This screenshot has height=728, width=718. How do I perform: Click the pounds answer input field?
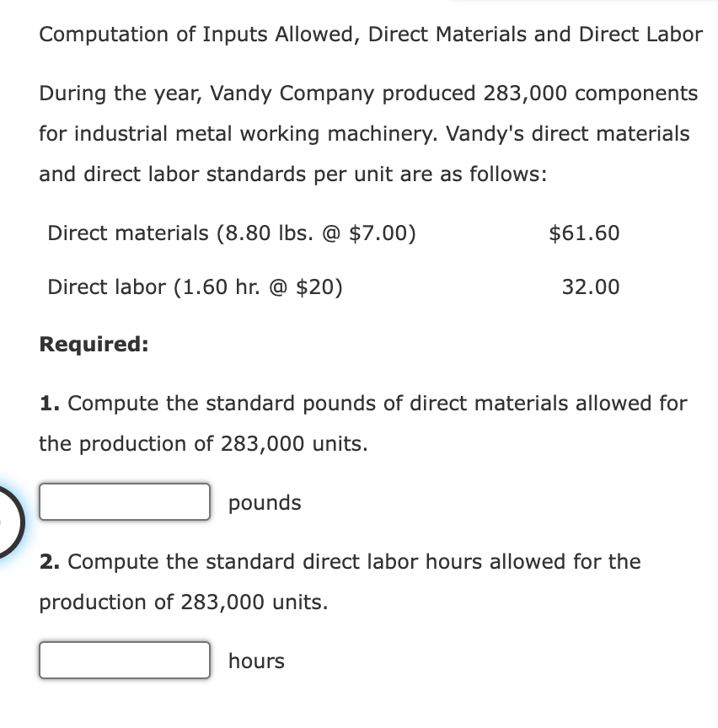tap(124, 502)
